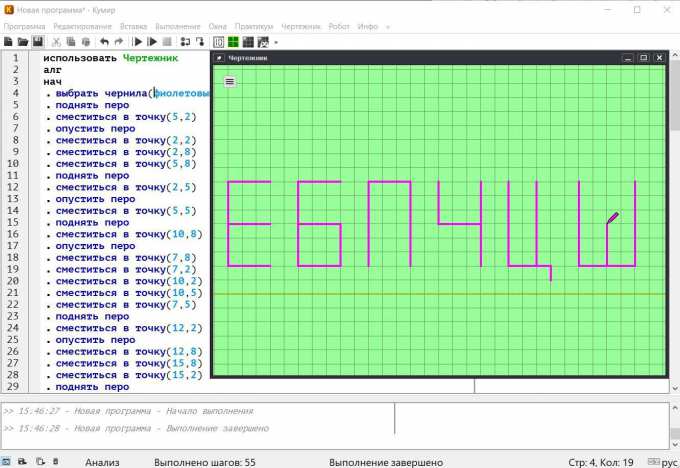Save the program with the floppy disk icon
The width and height of the screenshot is (680, 468).
tap(37, 42)
